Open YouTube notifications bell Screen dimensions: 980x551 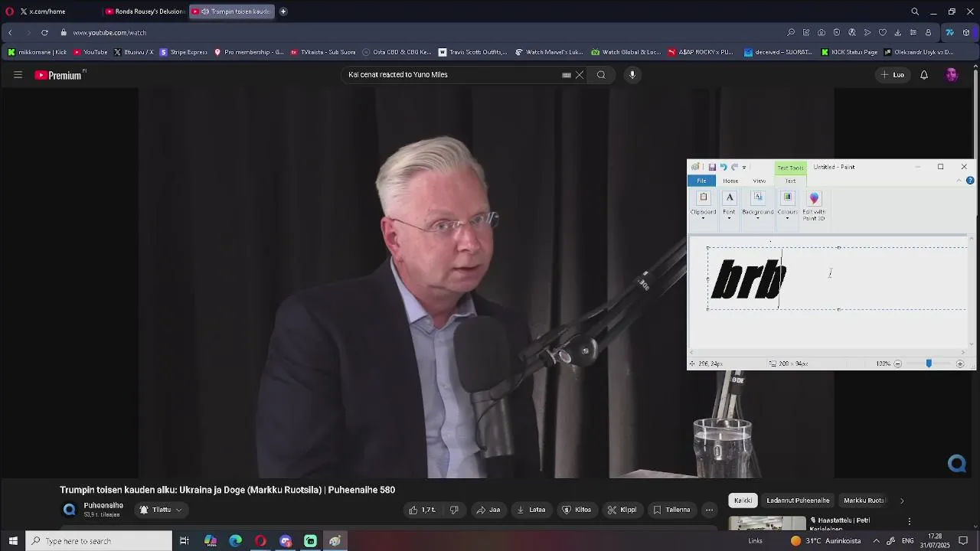pos(924,75)
